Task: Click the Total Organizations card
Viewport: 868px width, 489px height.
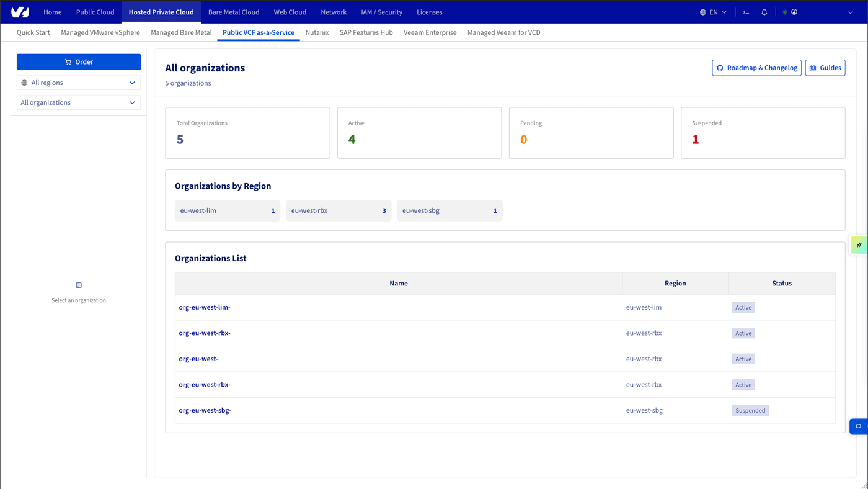Action: (x=247, y=133)
